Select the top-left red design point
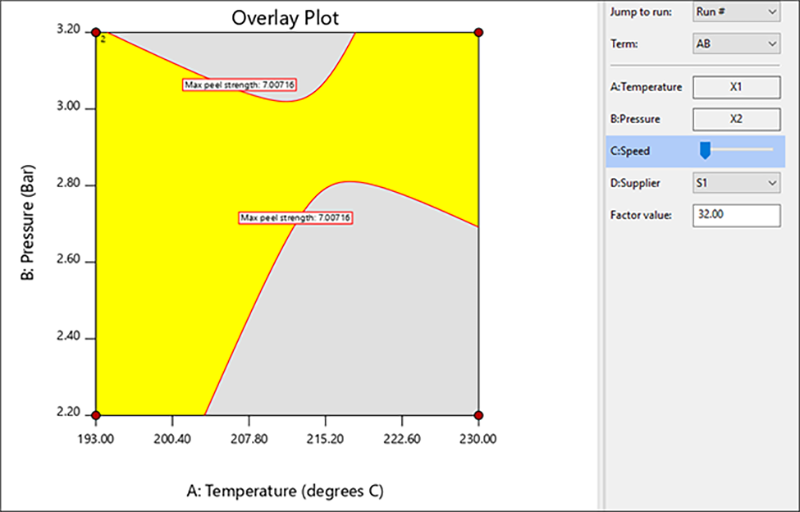Image resolution: width=800 pixels, height=512 pixels. [x=96, y=33]
